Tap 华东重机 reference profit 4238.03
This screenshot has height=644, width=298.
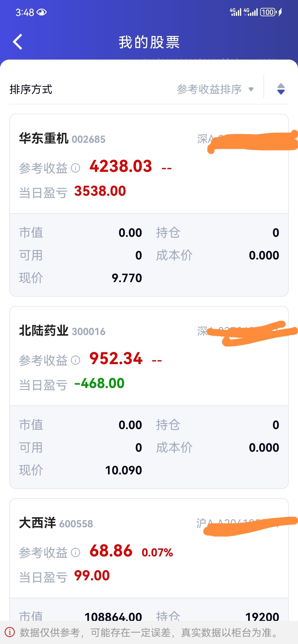tap(121, 166)
